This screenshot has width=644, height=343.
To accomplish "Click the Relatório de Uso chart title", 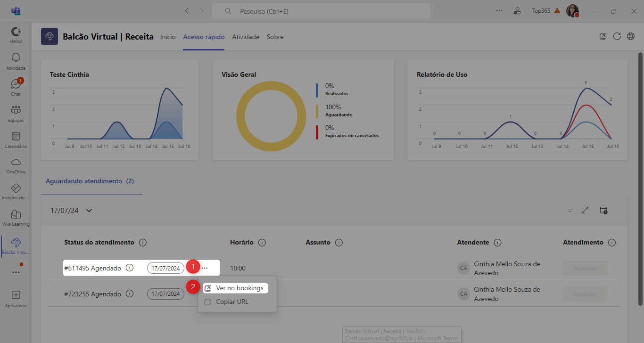I will [442, 74].
